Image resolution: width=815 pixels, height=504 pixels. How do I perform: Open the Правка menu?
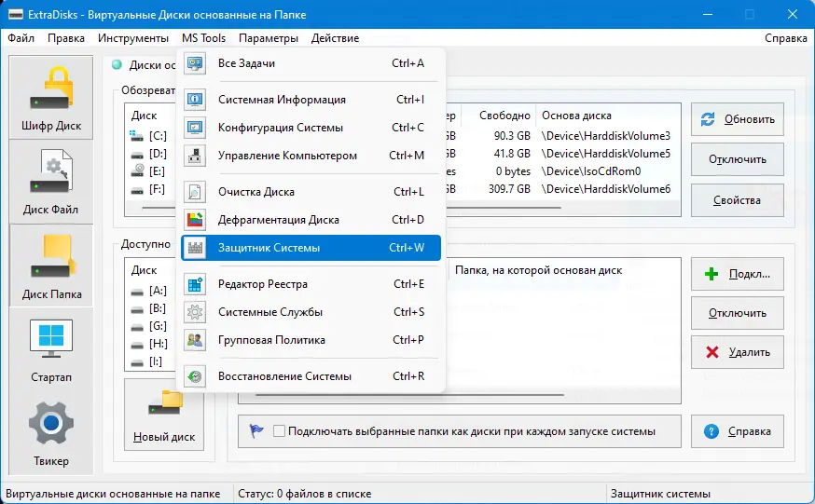point(66,38)
